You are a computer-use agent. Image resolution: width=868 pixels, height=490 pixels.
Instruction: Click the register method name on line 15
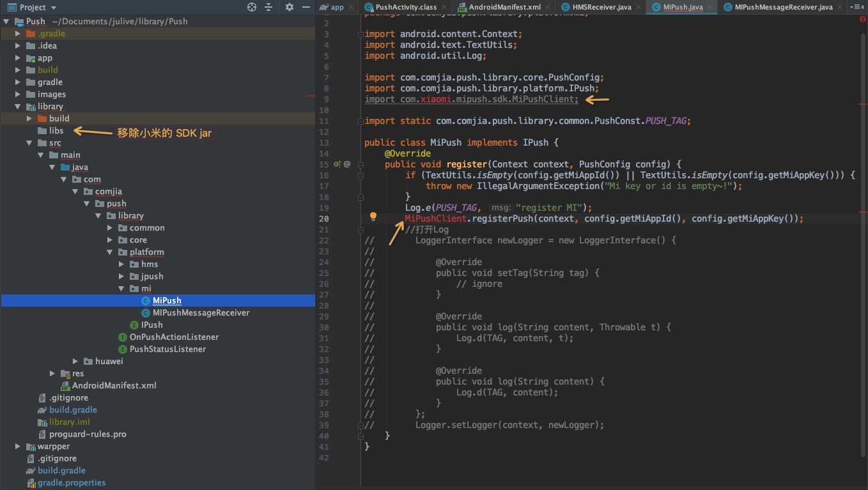click(x=467, y=164)
